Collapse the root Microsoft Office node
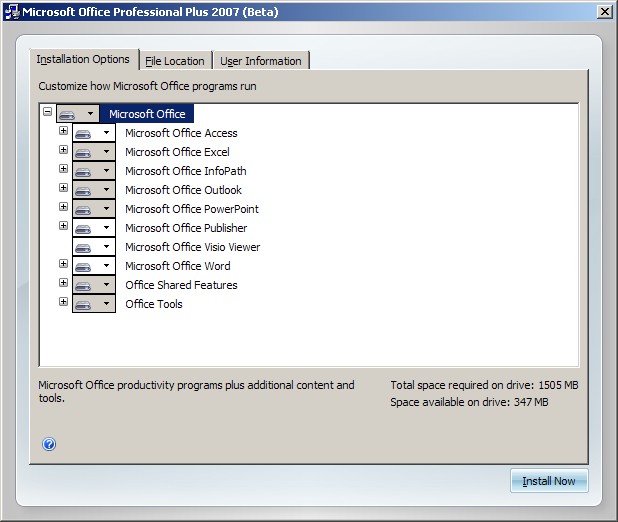This screenshot has width=618, height=522. click(x=47, y=113)
